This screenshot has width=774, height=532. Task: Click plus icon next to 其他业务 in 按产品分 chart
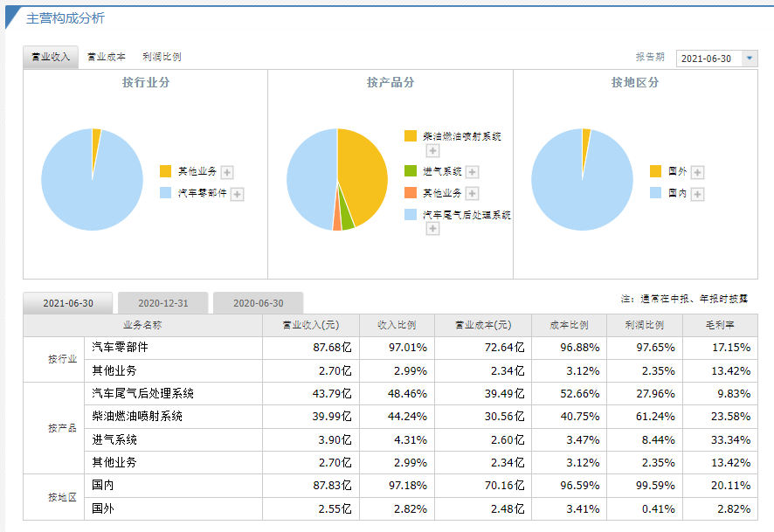click(473, 194)
